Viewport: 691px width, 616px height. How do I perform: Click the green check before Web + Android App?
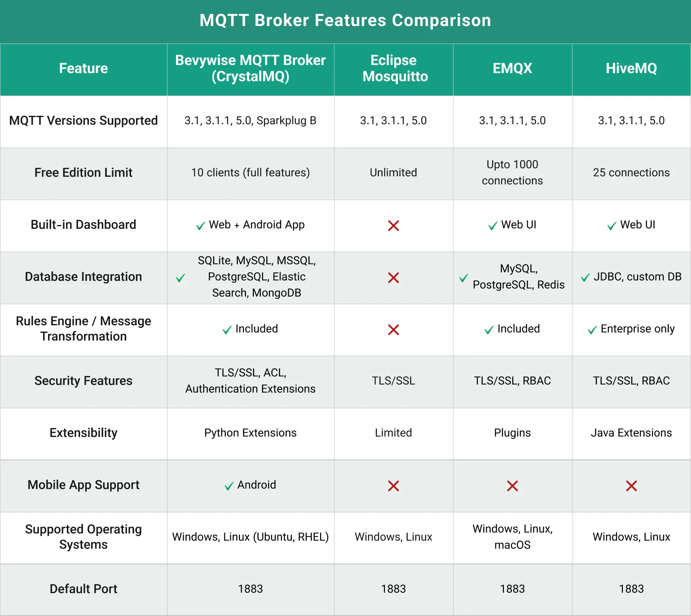pos(201,226)
